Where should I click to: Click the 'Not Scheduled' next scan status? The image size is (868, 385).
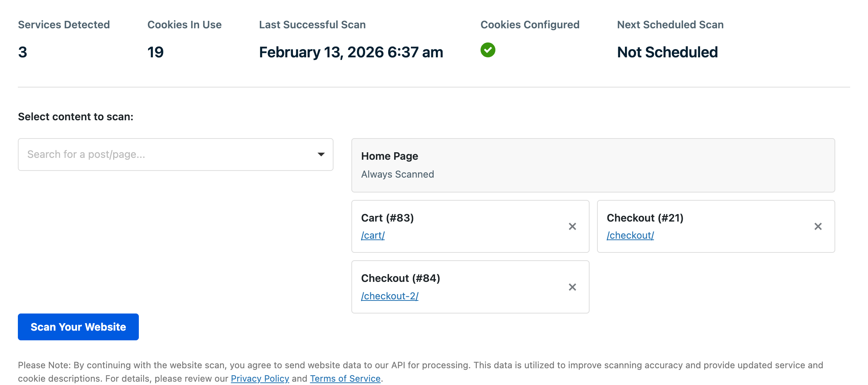coord(667,52)
